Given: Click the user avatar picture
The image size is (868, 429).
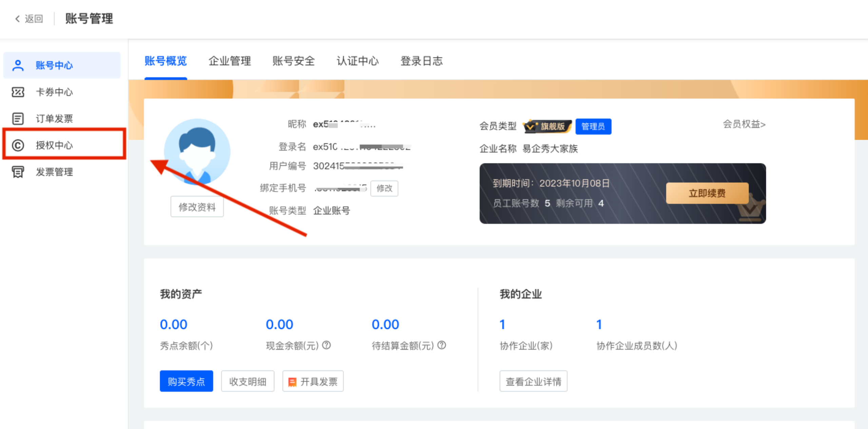Looking at the screenshot, I should (197, 152).
